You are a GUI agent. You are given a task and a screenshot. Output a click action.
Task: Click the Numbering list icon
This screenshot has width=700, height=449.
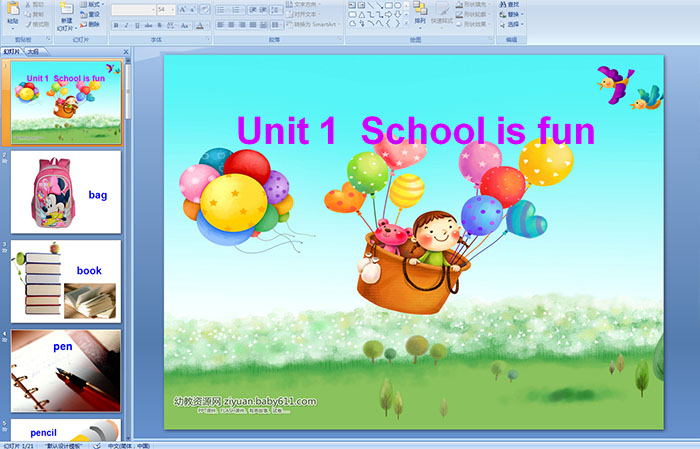pos(236,10)
